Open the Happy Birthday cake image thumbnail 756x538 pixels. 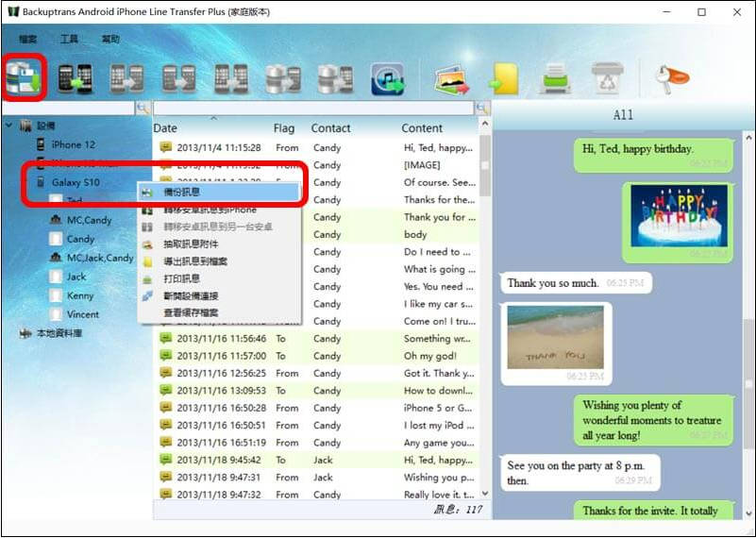[x=679, y=215]
